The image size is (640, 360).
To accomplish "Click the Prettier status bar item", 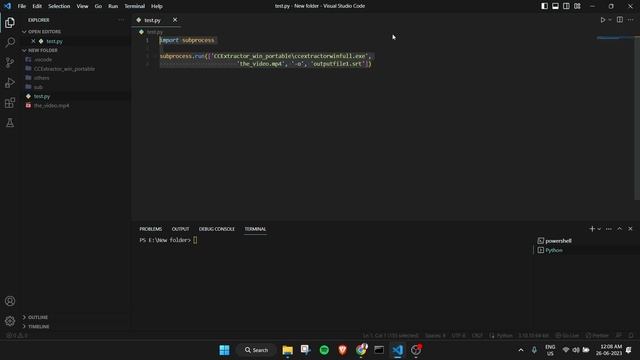I will (597, 336).
